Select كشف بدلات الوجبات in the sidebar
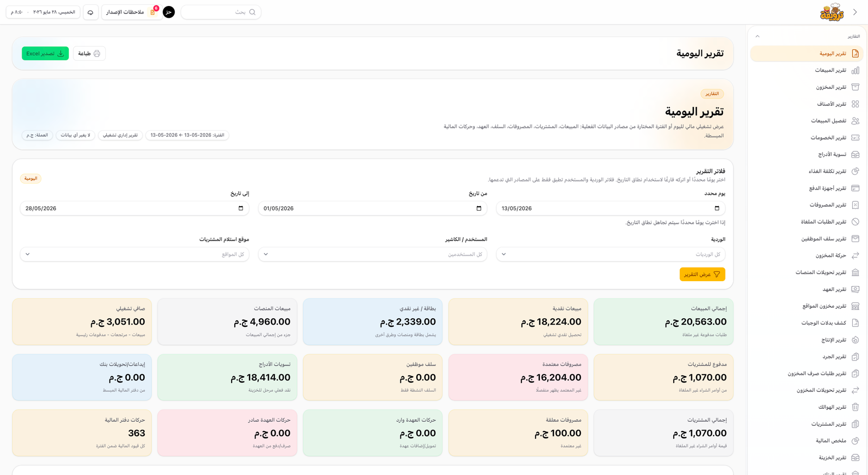868x475 pixels. pos(807,322)
